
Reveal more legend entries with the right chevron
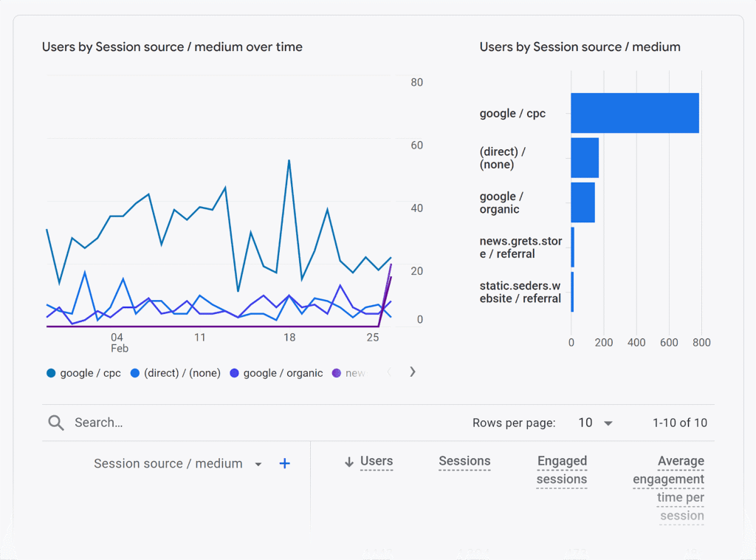(413, 372)
